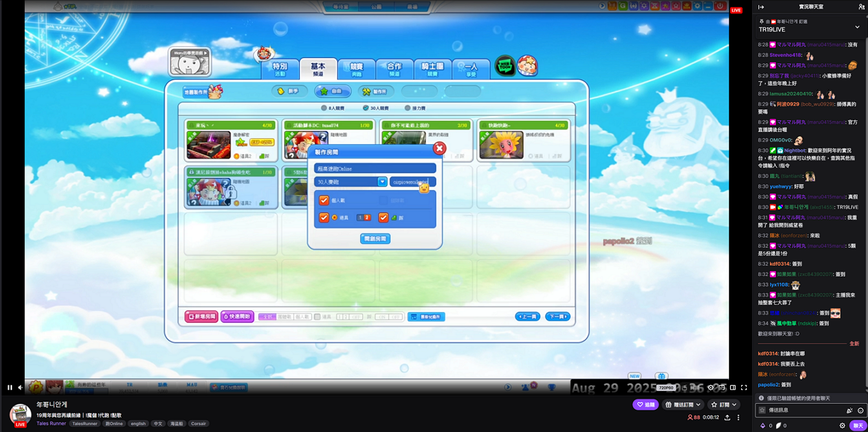Click the chat message input field
Image resolution: width=868 pixels, height=432 pixels.
[x=804, y=410]
